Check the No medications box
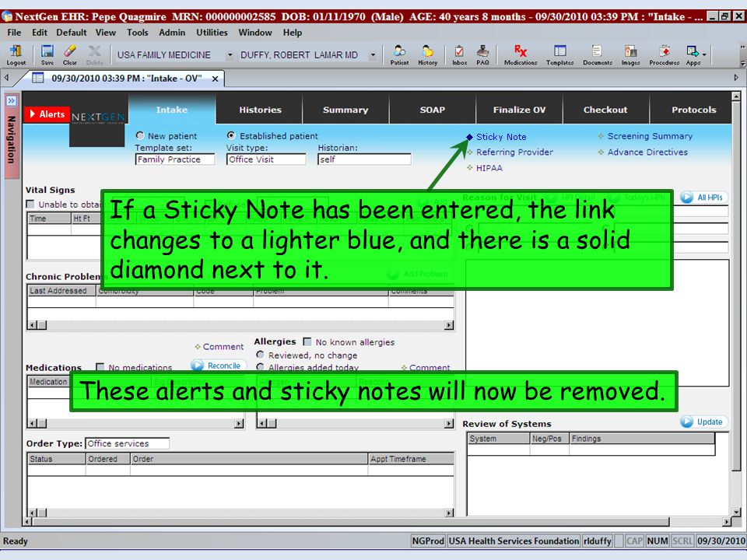Screen dimensions: 747x560 (100, 367)
